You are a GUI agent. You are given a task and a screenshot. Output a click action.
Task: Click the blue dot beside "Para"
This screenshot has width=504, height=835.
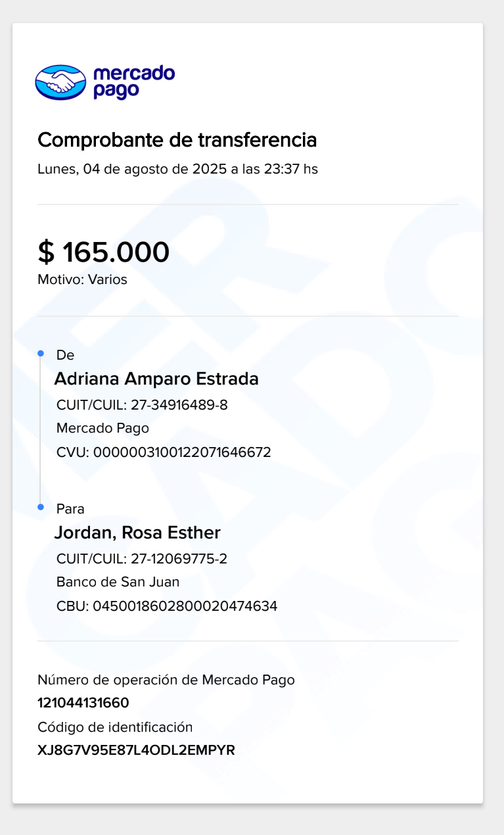pos(41,507)
